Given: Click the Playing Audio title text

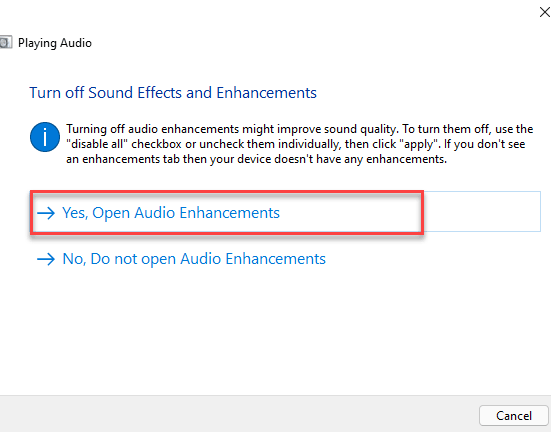Looking at the screenshot, I should pyautogui.click(x=55, y=43).
